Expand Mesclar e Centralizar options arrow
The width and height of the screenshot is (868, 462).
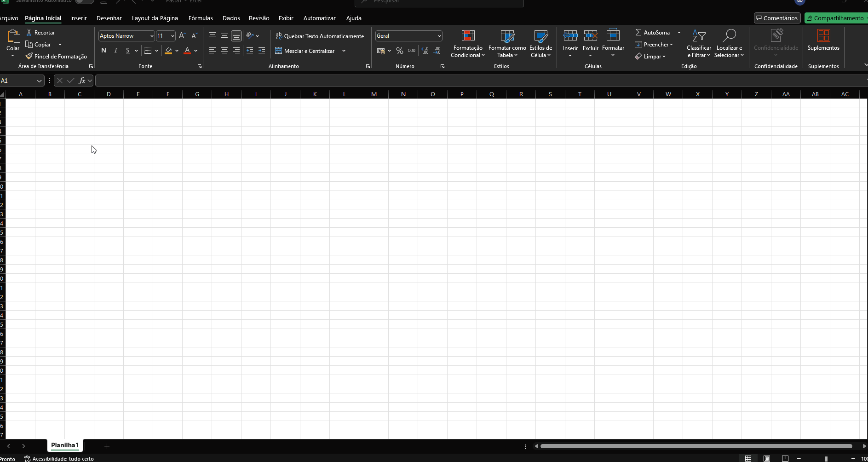coord(344,51)
